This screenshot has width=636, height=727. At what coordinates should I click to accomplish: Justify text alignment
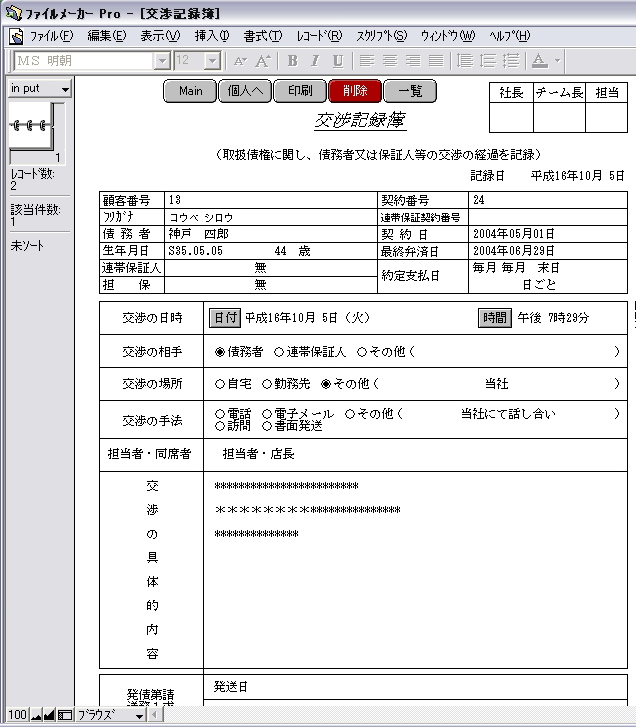point(436,61)
